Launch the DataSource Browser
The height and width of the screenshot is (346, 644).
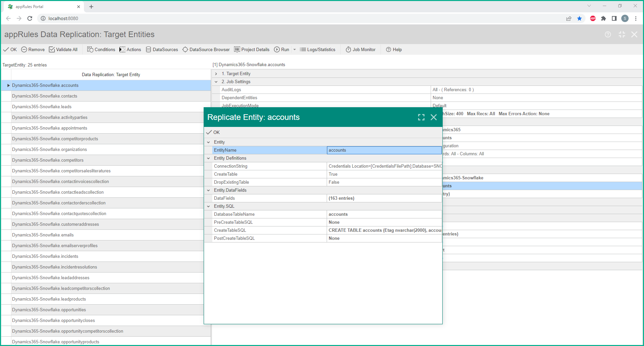tap(206, 49)
